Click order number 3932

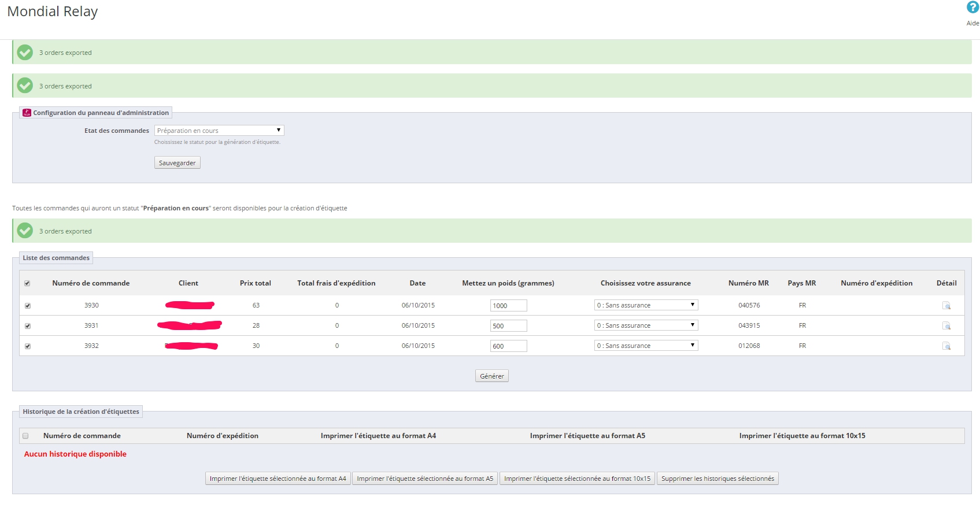[91, 346]
